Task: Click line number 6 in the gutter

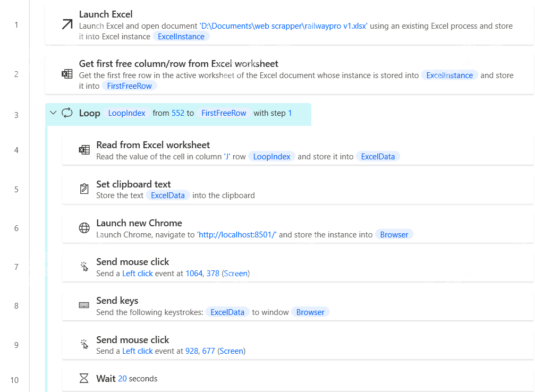Action: [x=16, y=228]
